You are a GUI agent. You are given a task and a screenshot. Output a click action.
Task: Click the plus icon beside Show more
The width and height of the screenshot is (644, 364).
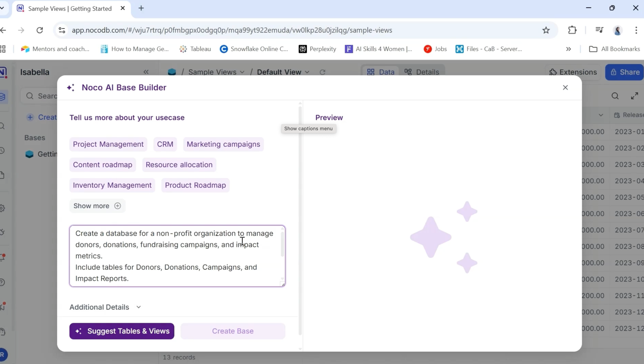pyautogui.click(x=117, y=206)
